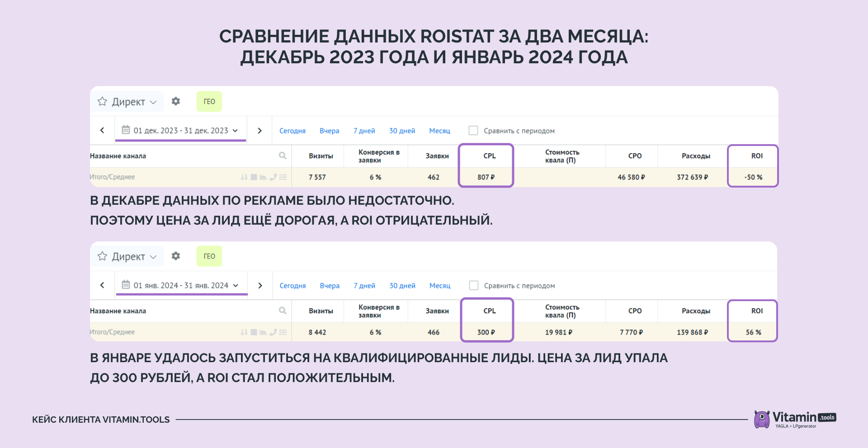Image resolution: width=868 pixels, height=448 pixels.
Task: Click calendar icon beside 01 дек. 2023
Action: click(x=126, y=130)
